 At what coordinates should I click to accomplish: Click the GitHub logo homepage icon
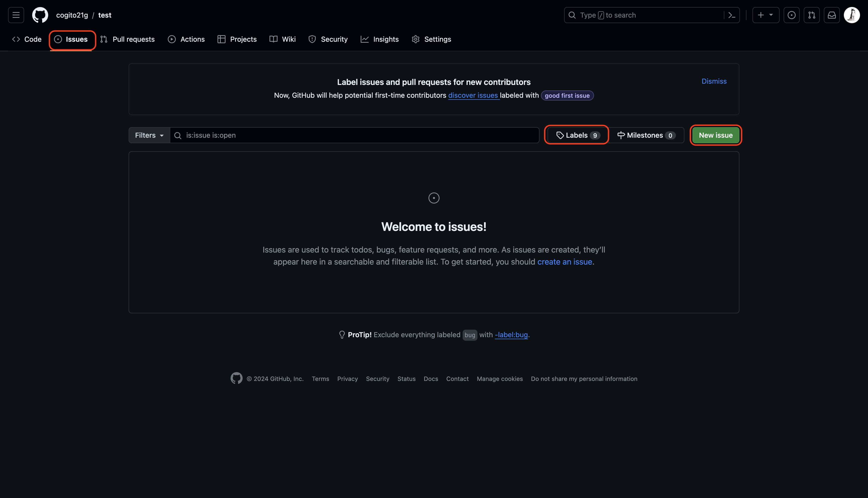coord(40,15)
